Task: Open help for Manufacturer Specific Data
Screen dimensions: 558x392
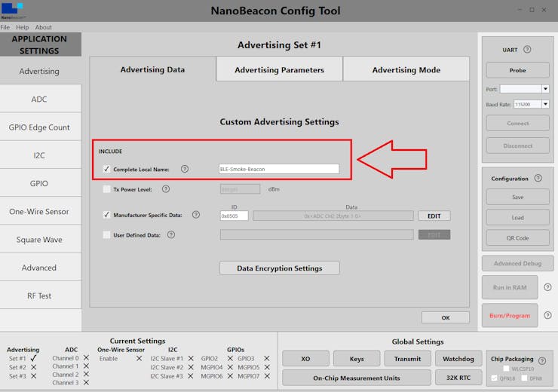Action: point(196,215)
